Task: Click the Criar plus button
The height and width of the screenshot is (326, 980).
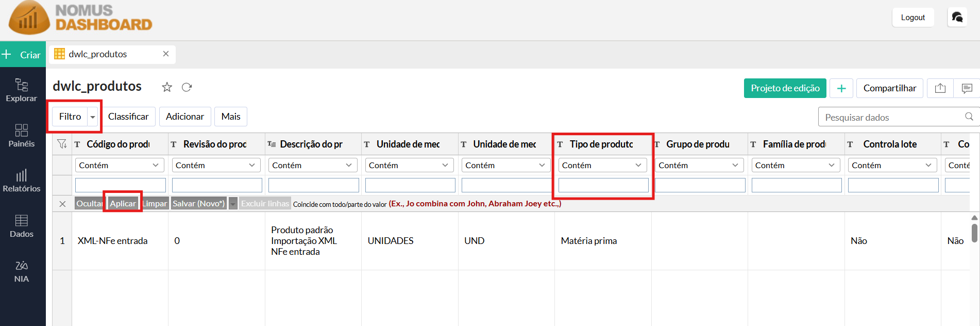Action: (x=23, y=55)
